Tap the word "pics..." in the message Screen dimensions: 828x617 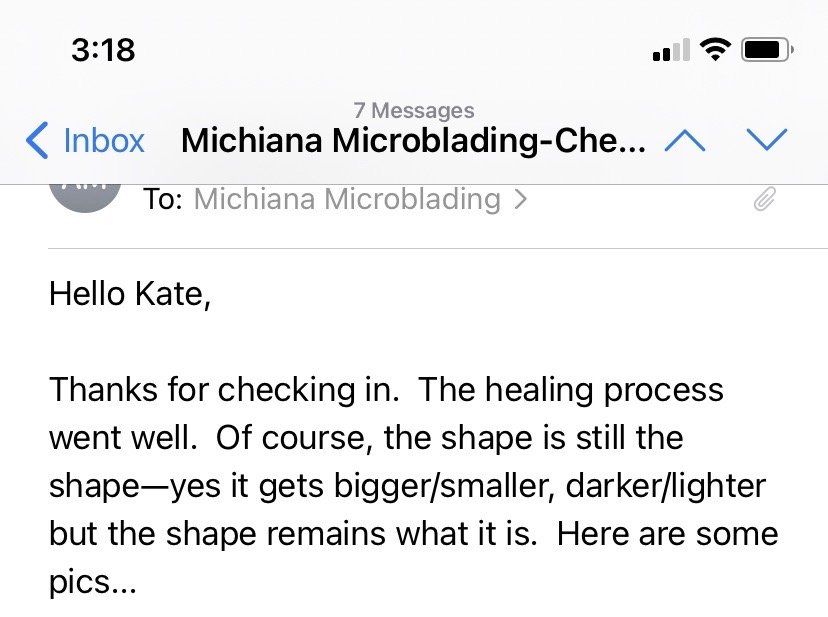click(x=93, y=581)
